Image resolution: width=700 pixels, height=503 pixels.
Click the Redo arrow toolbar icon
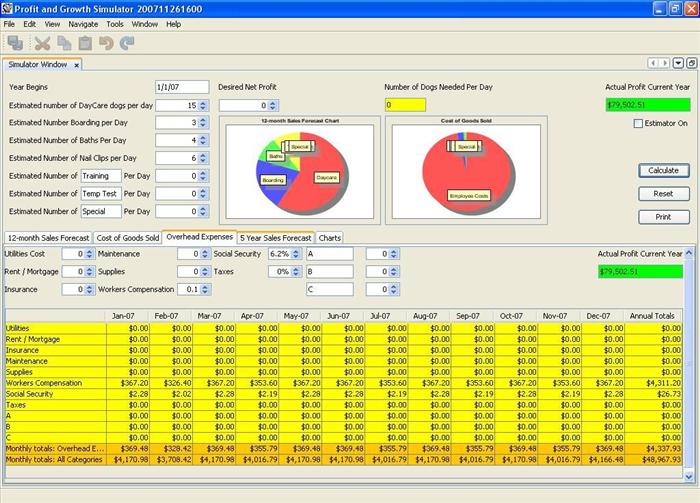tap(127, 43)
